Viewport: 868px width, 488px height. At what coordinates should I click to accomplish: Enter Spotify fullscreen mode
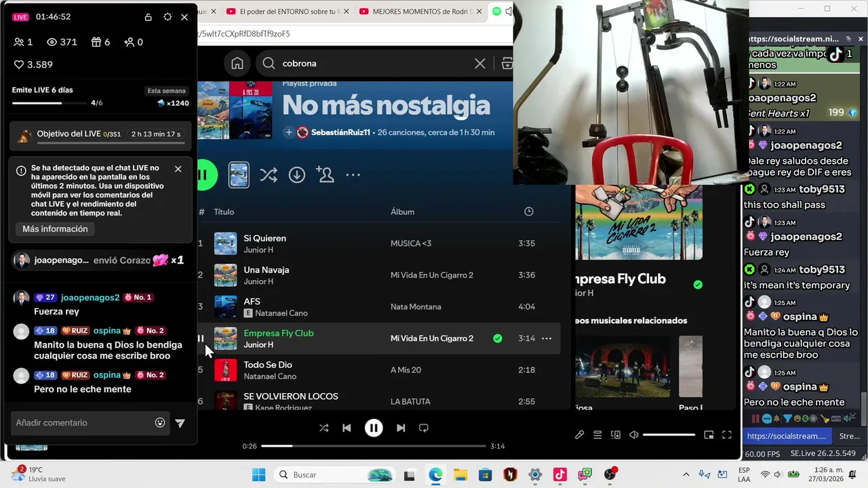click(x=726, y=435)
